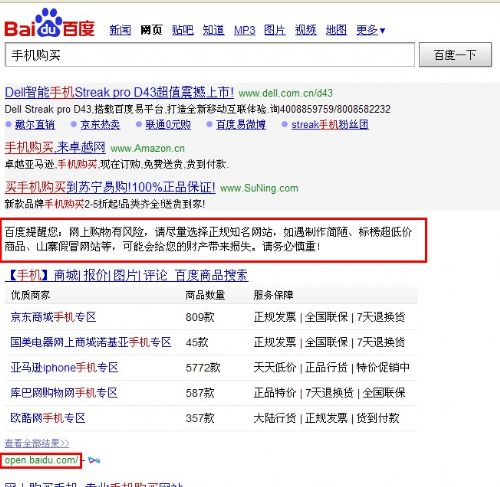Open the 【手机】商城 百度商品搜索 link
This screenshot has height=487, width=500.
[x=127, y=275]
